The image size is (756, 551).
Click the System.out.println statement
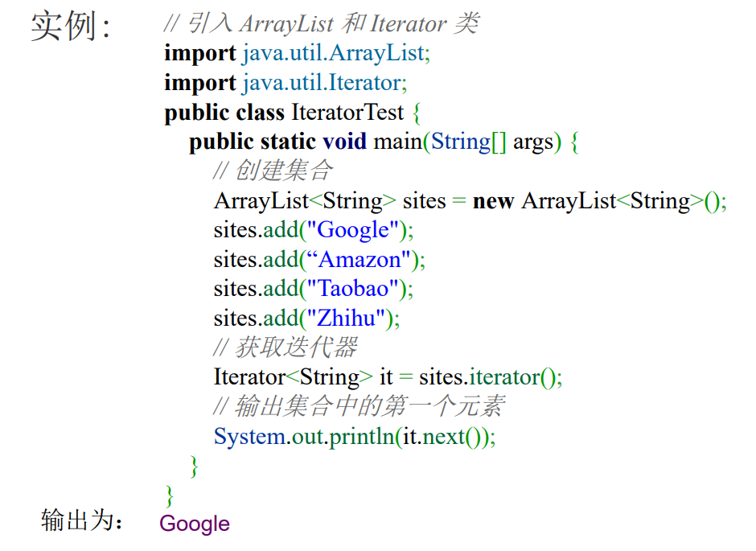tap(355, 437)
